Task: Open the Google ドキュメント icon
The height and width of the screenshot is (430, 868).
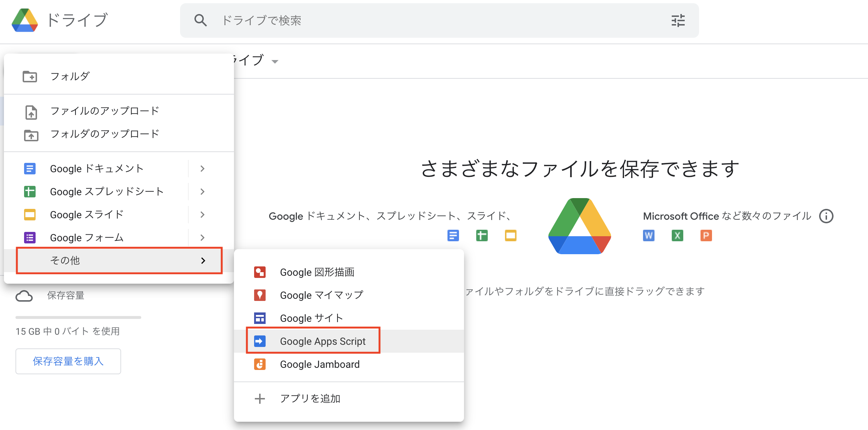Action: coord(29,168)
